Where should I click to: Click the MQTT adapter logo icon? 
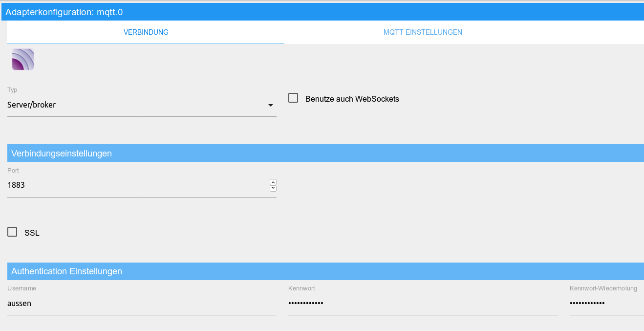pos(23,59)
